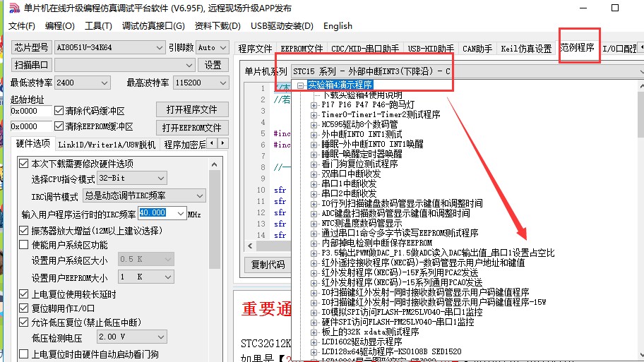The image size is (644, 362).
Task: Toggle 复位脚用作I/O口 checkbox
Action: [x=23, y=308]
